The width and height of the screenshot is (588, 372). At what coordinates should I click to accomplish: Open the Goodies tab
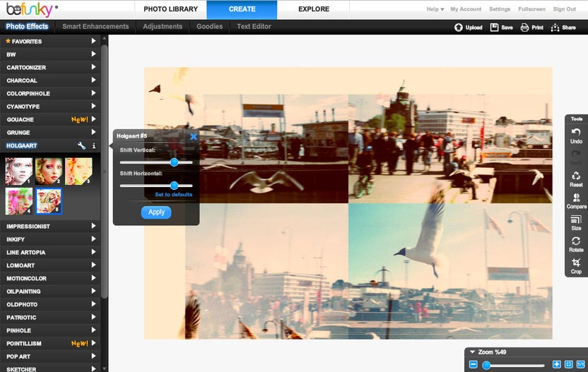coord(209,27)
